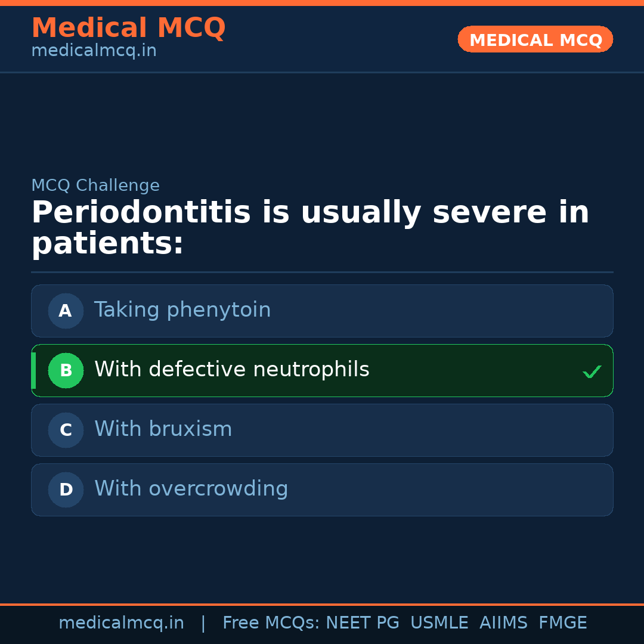
Task: Choose the "With overcrowding" answer
Action: [191, 489]
